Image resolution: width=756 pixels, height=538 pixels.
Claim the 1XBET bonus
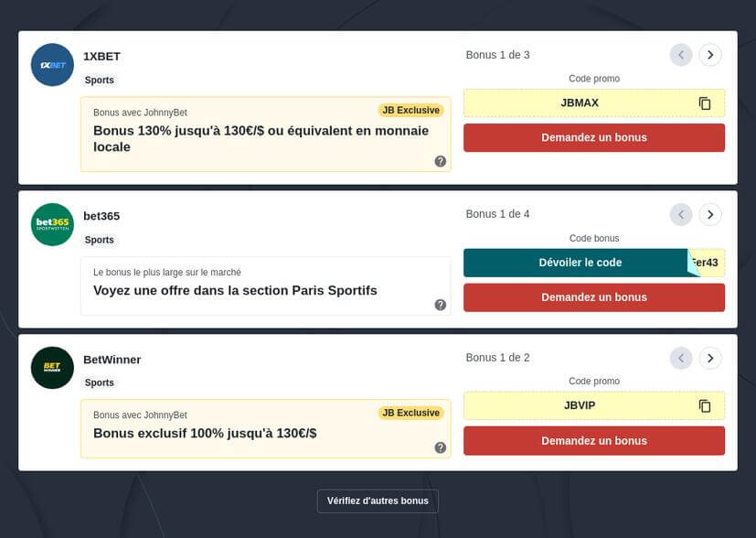click(x=593, y=138)
